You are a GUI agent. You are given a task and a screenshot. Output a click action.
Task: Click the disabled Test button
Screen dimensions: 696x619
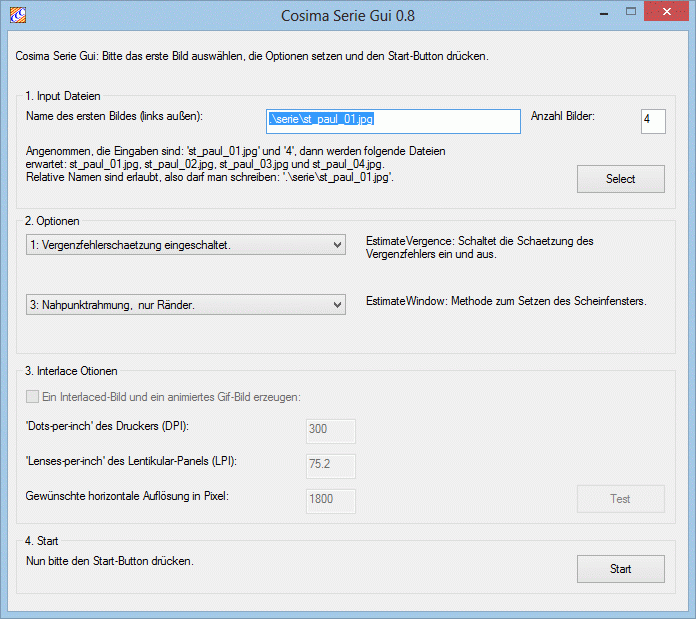[620, 499]
